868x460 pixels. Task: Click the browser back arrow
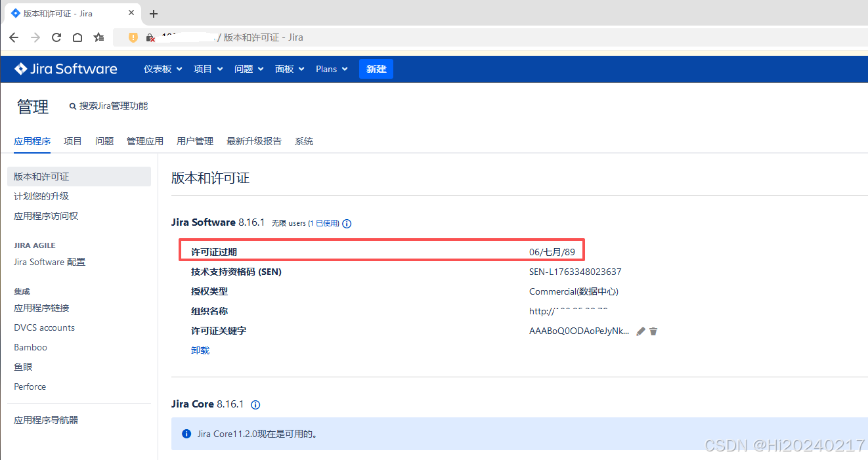click(x=14, y=37)
